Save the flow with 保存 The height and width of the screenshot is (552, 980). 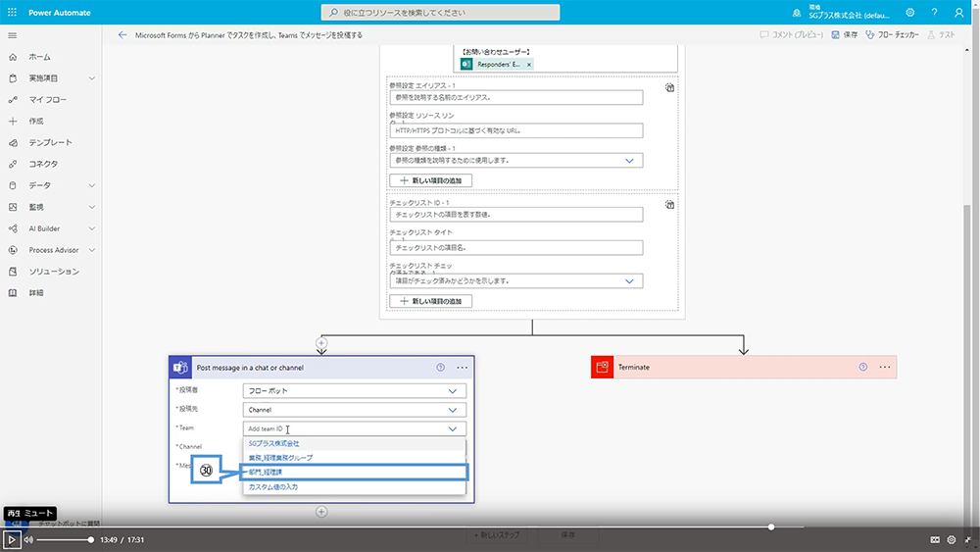[x=845, y=35]
